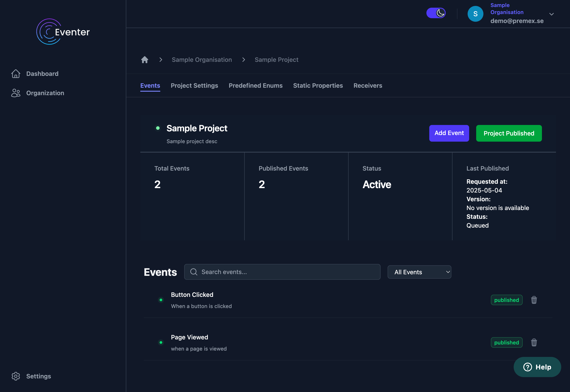
Task: Delete the Button Clicked event via trash icon
Action: [534, 300]
